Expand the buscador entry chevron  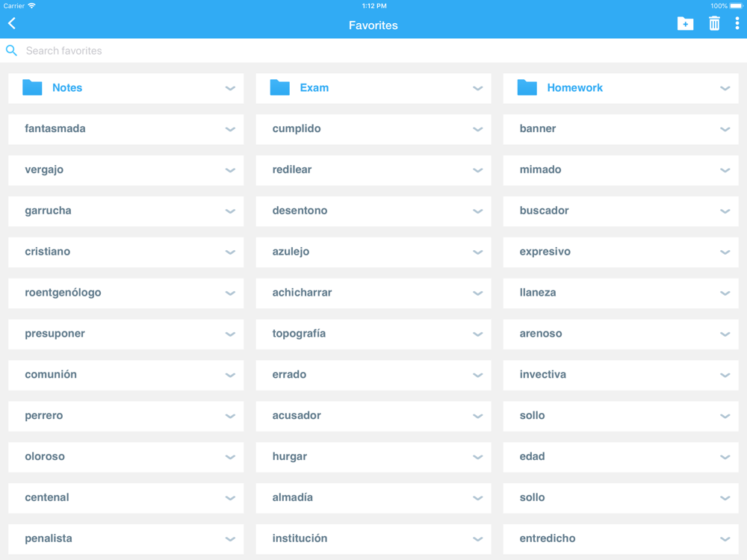point(725,211)
